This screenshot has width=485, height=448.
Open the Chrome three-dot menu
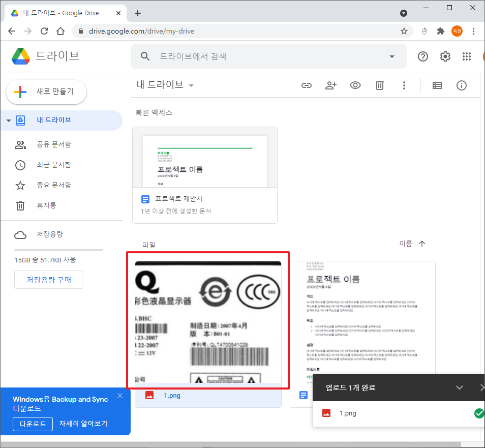click(x=473, y=31)
